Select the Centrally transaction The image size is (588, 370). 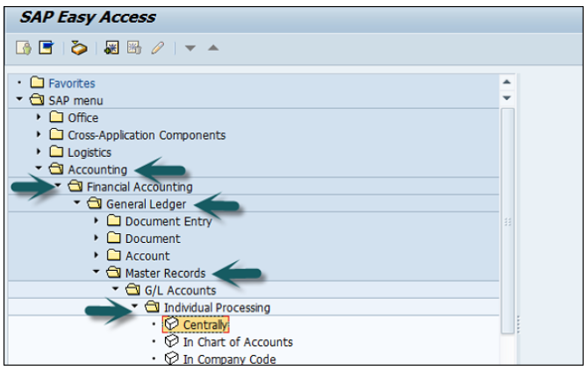click(205, 325)
